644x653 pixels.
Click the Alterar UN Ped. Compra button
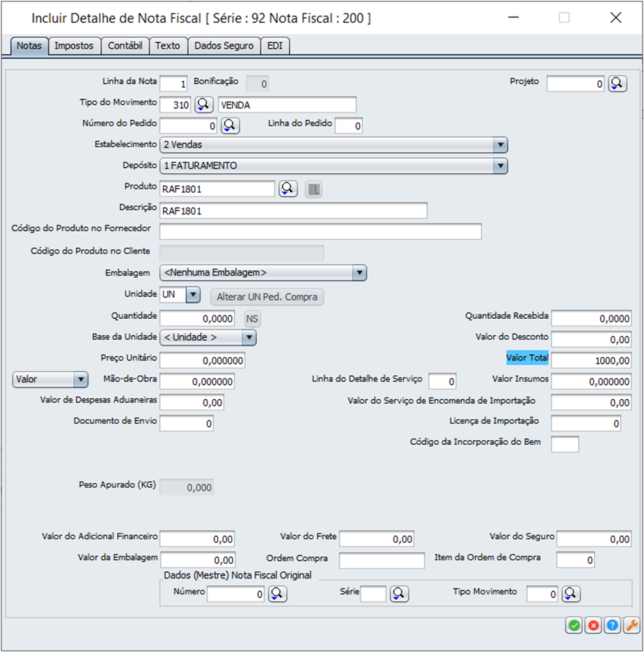coord(267,297)
